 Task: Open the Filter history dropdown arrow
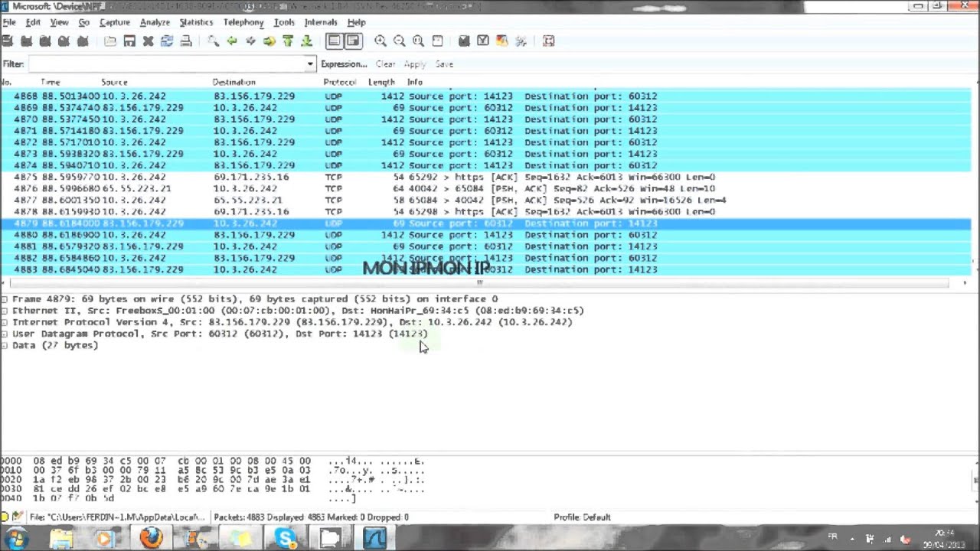coord(310,64)
